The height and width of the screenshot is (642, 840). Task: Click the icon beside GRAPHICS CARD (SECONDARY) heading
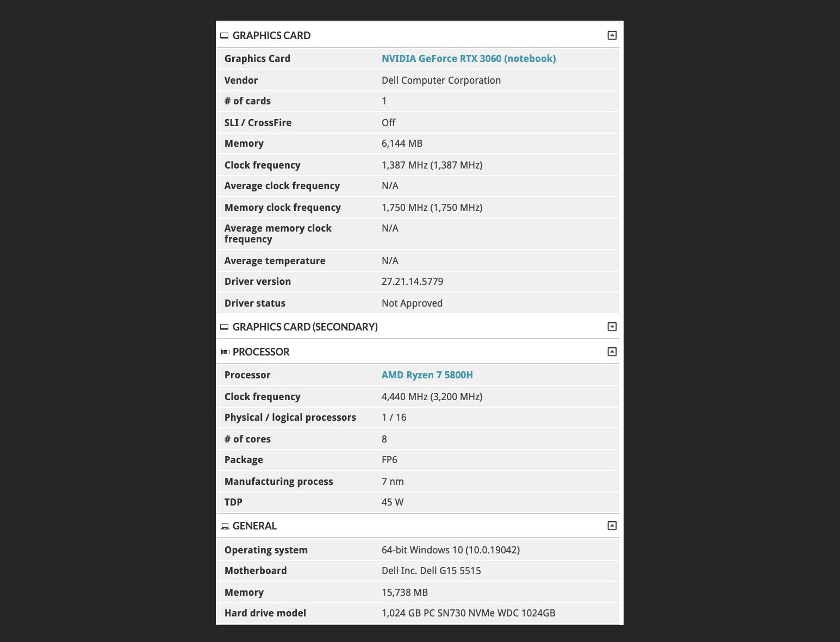pos(225,327)
